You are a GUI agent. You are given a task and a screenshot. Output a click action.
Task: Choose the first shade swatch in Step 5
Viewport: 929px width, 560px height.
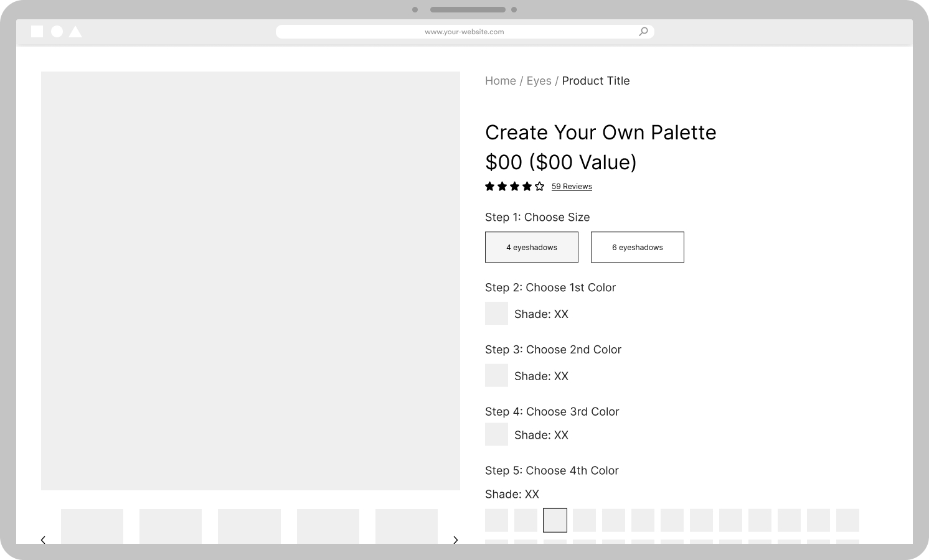click(496, 520)
